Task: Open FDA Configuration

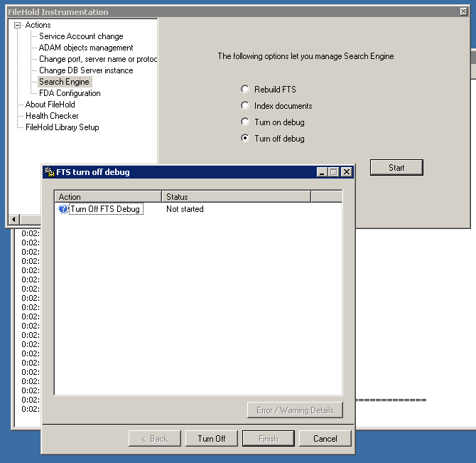Action: (70, 93)
